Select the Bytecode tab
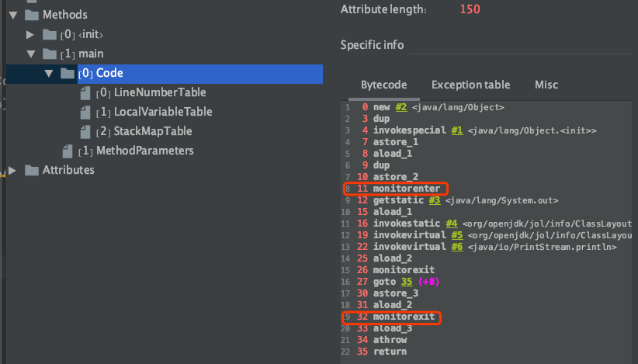Image resolution: width=638 pixels, height=364 pixels. pos(383,85)
